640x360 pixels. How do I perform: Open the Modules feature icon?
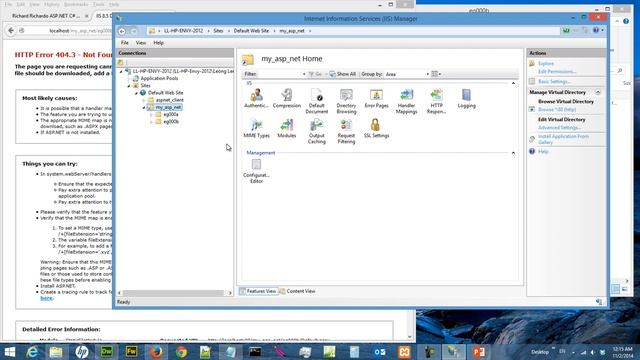(x=287, y=128)
